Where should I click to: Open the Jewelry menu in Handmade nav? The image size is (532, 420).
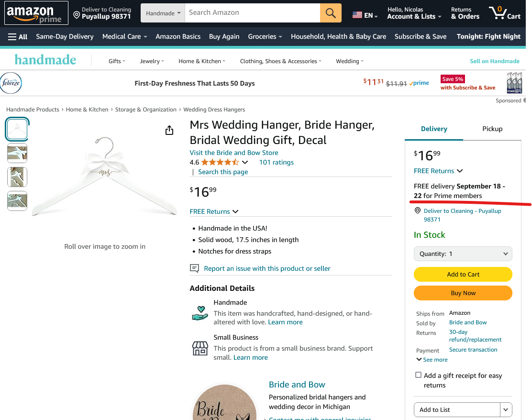coord(152,61)
